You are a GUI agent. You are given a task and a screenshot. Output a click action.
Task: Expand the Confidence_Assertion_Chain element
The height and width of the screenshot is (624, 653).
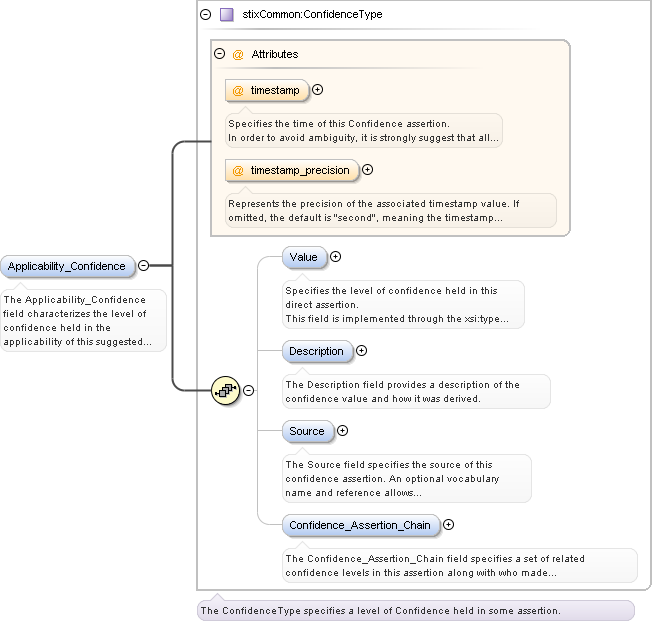(x=448, y=525)
